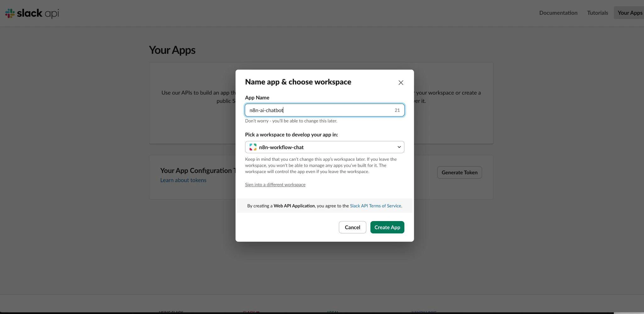Open Learn about tokens link
This screenshot has height=314, width=644.
(x=183, y=180)
